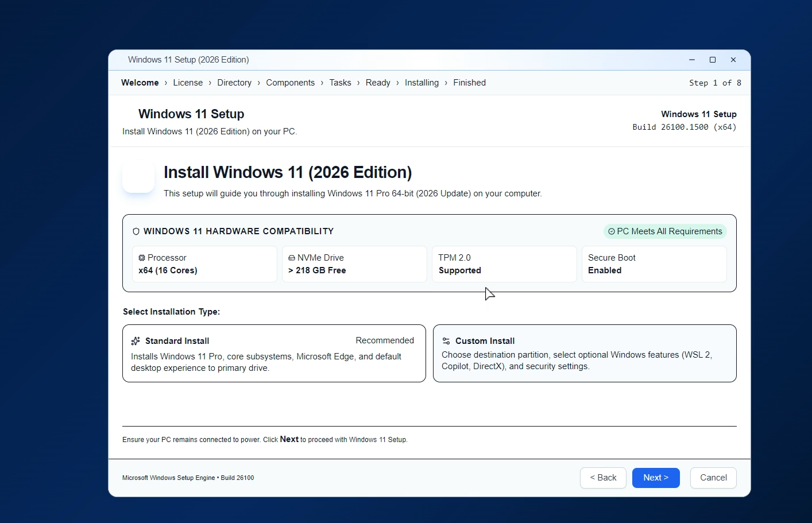Screen dimensions: 812x523
Task: Go to the Ready step
Action: (x=378, y=83)
